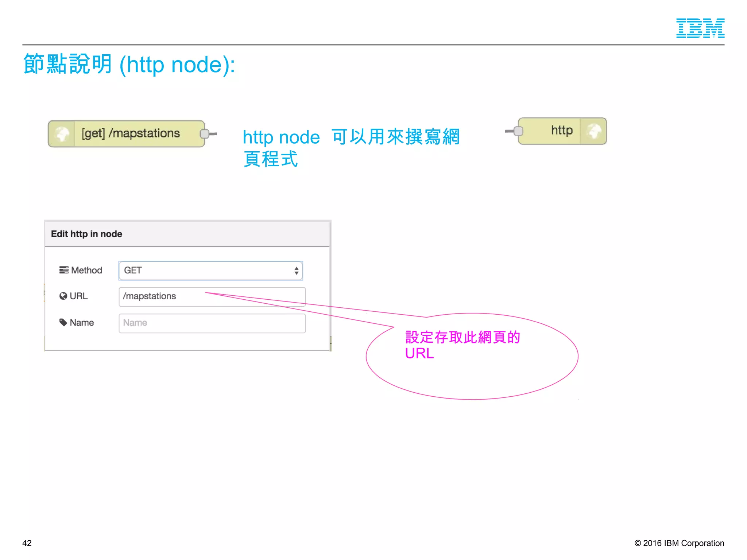
Task: Click the Method label text
Action: pyautogui.click(x=86, y=270)
